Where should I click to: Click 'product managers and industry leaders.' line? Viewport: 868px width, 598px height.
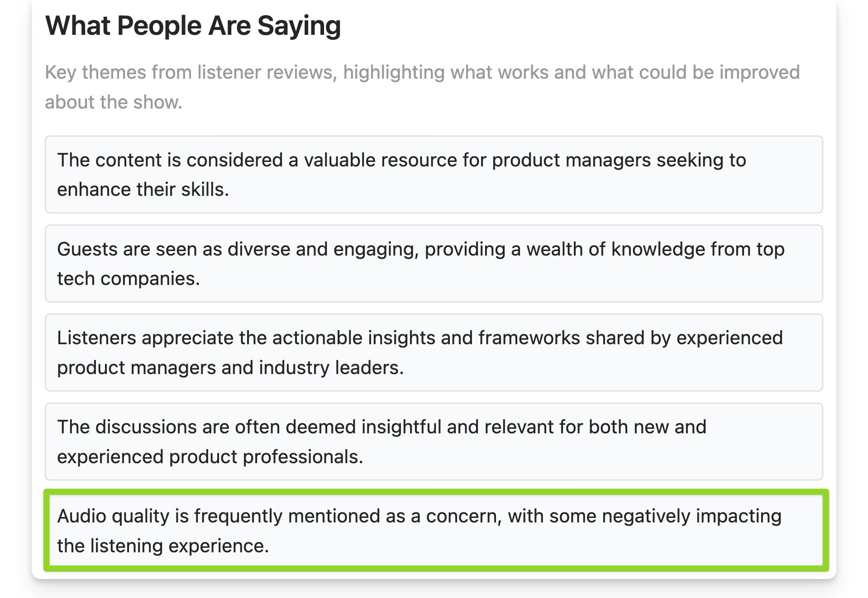230,368
